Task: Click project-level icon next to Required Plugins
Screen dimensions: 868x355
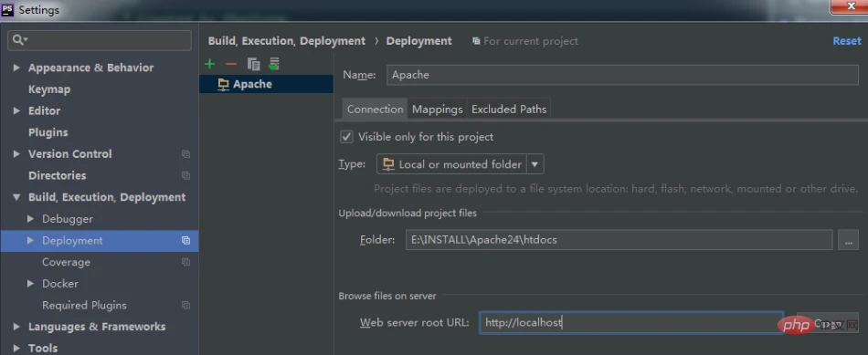Action: point(186,305)
